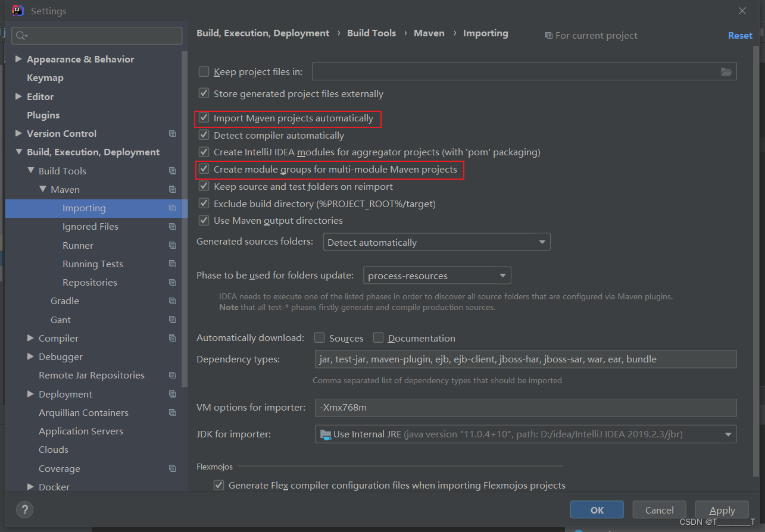Screen dimensions: 765x532
Task: Click the project-level icon next to Importing
Action: pyautogui.click(x=172, y=208)
